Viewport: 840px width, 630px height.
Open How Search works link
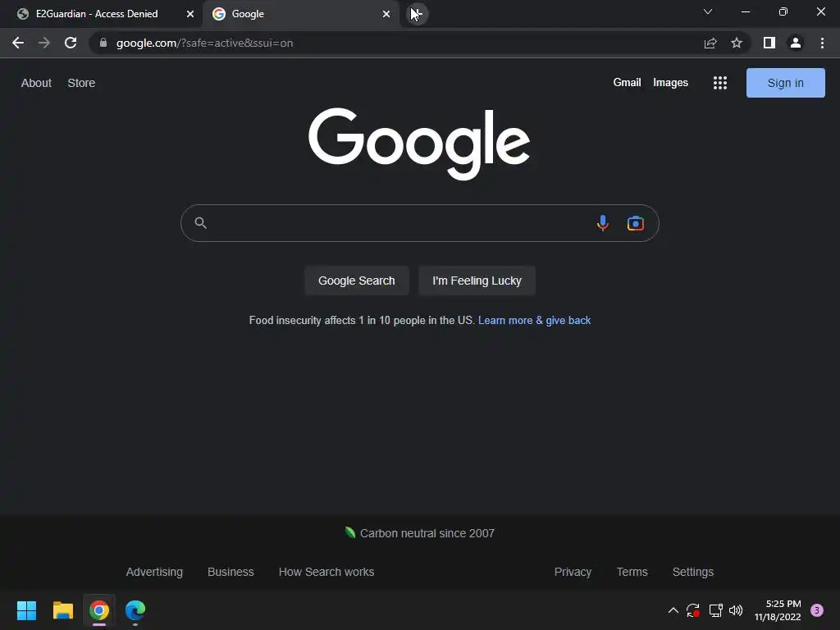tap(326, 572)
